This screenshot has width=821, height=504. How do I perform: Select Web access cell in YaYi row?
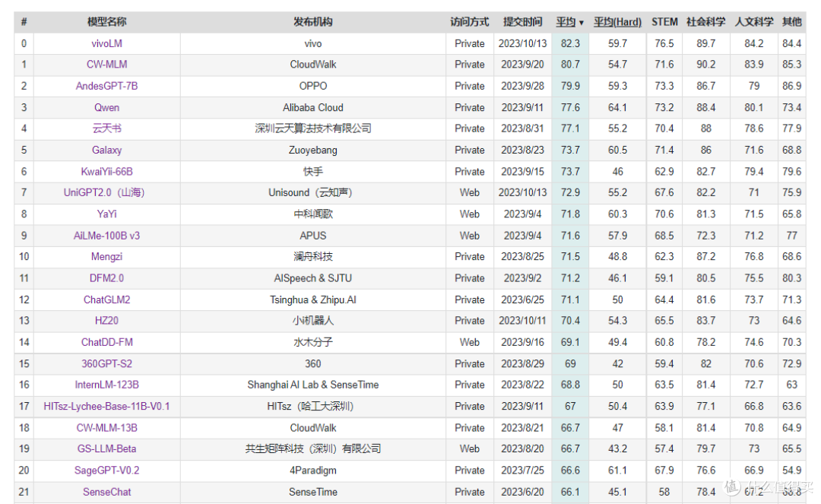coord(469,214)
